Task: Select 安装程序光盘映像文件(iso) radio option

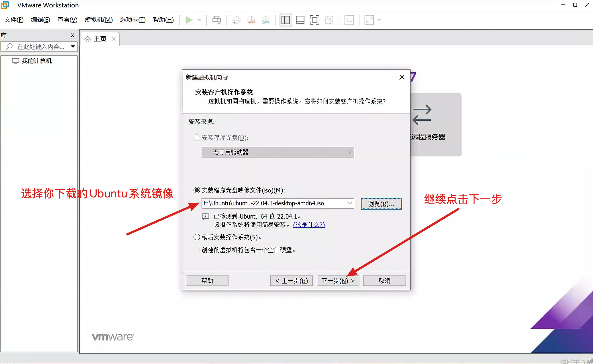Action: (x=197, y=190)
